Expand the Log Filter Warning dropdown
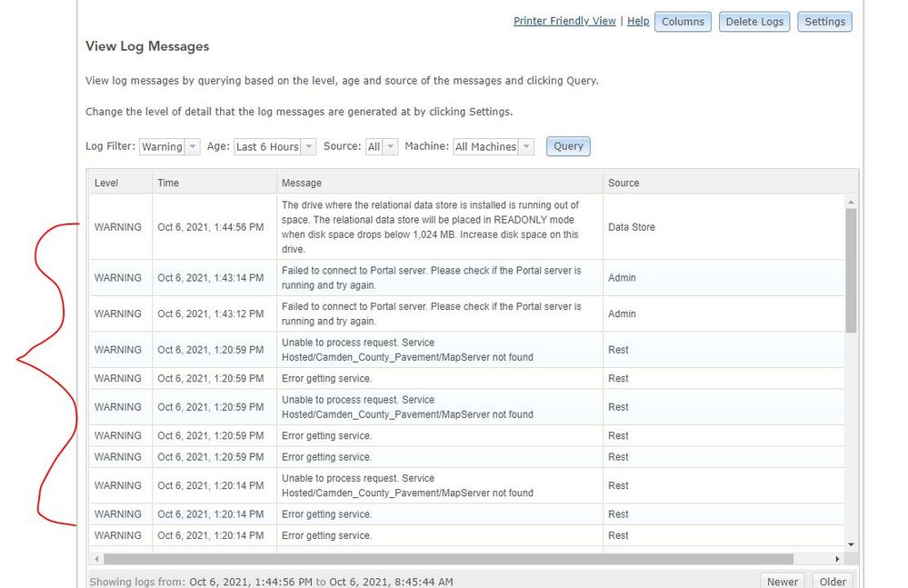 click(170, 146)
